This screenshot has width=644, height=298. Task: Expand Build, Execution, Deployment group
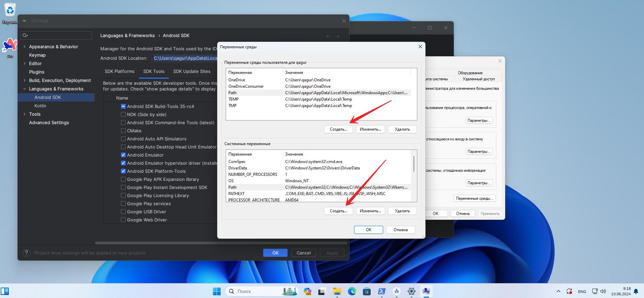[x=24, y=80]
